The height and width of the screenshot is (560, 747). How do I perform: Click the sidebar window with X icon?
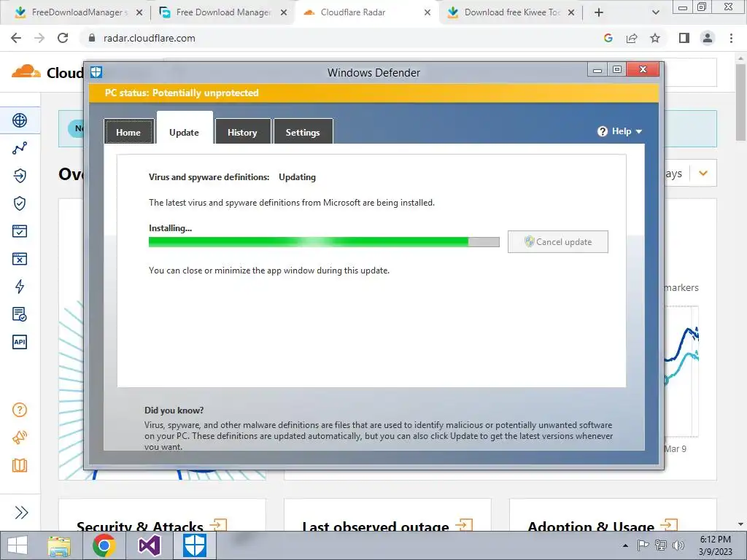pyautogui.click(x=20, y=259)
